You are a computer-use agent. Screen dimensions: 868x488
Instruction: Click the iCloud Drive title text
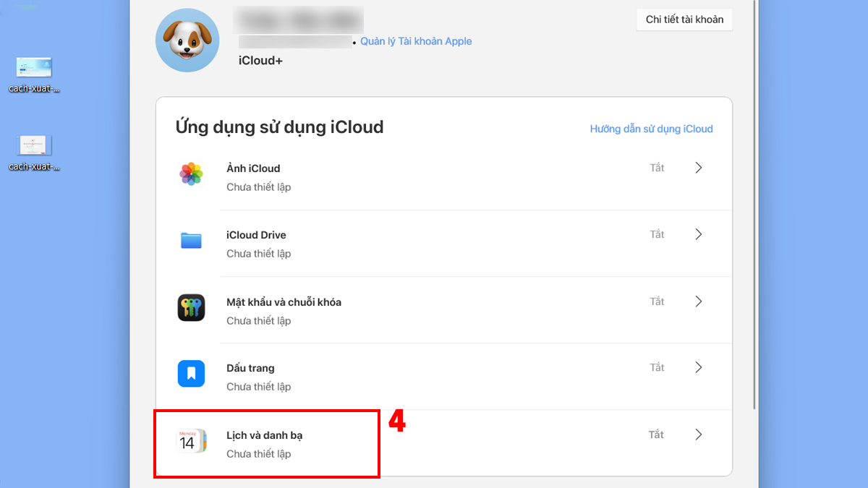pos(256,235)
